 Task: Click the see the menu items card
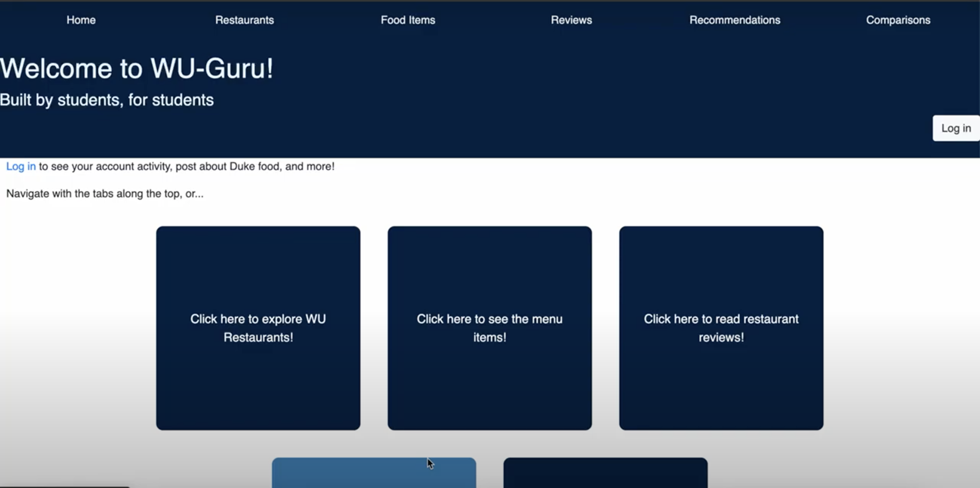490,328
